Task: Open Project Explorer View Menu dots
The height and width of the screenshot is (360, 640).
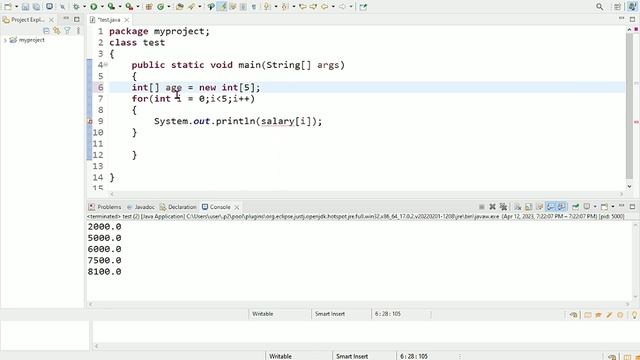Action: pyautogui.click(x=78, y=31)
